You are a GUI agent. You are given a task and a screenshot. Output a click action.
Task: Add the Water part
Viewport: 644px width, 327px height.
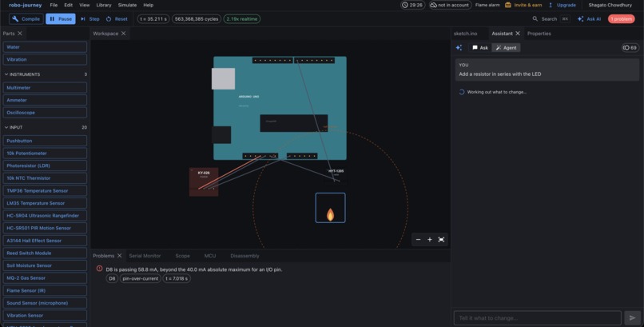(45, 47)
